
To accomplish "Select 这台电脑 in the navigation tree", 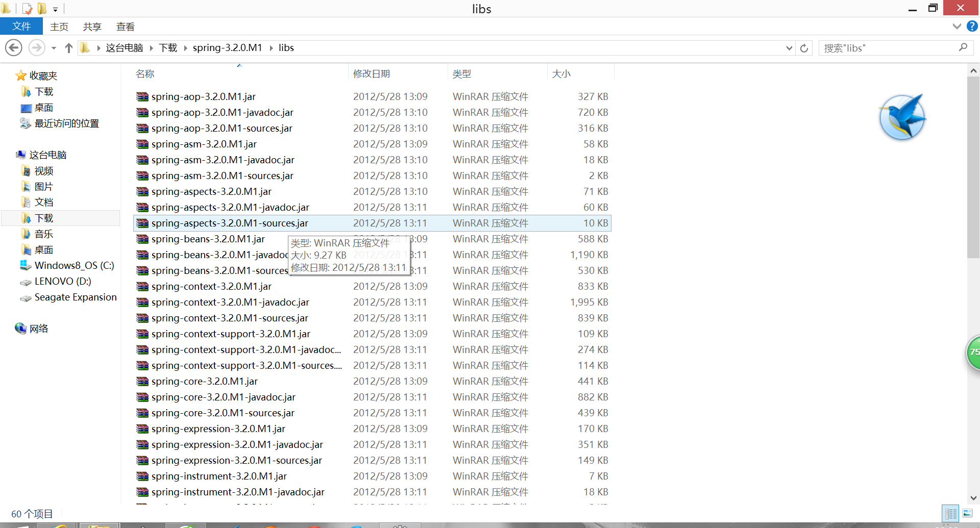I will 48,155.
